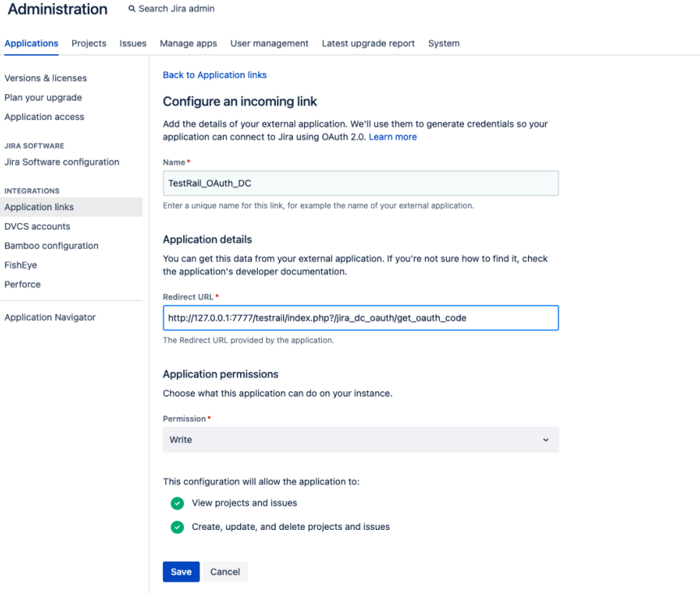This screenshot has height=594, width=700.
Task: Open Versions & licenses in the sidebar
Action: point(46,78)
